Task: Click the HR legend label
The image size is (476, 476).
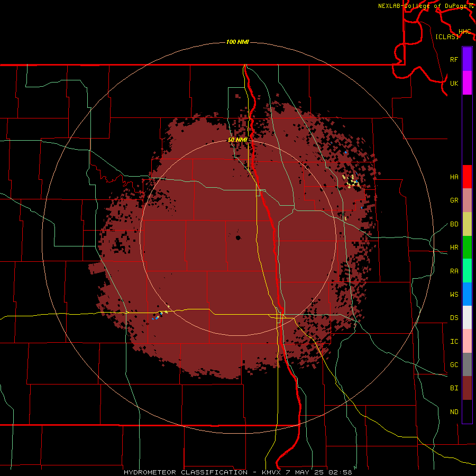Action: tap(454, 248)
